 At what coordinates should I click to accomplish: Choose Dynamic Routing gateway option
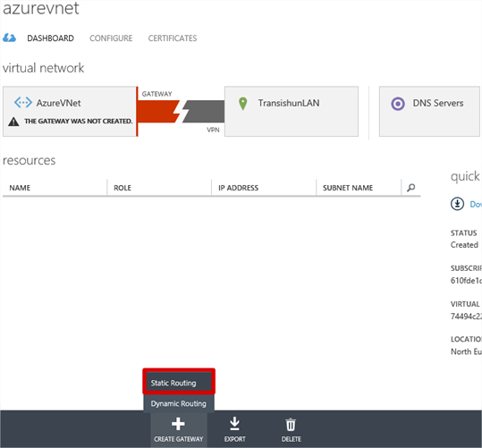[x=179, y=403]
